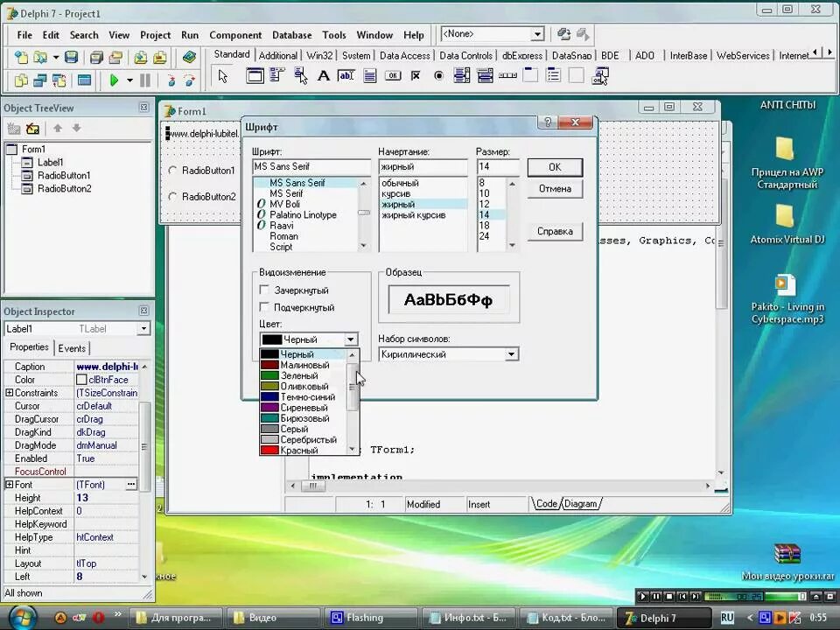Select size 18 in Размер list
This screenshot has height=630, width=840.
coord(484,226)
